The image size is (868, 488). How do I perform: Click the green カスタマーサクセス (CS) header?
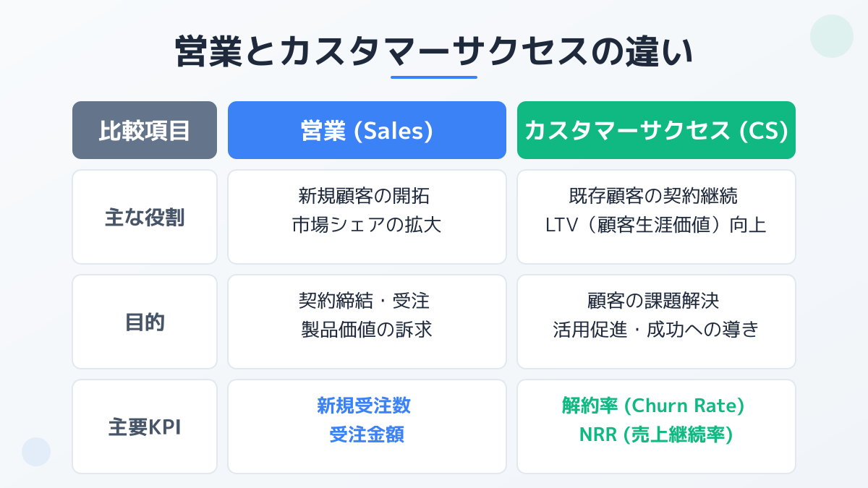tap(656, 130)
